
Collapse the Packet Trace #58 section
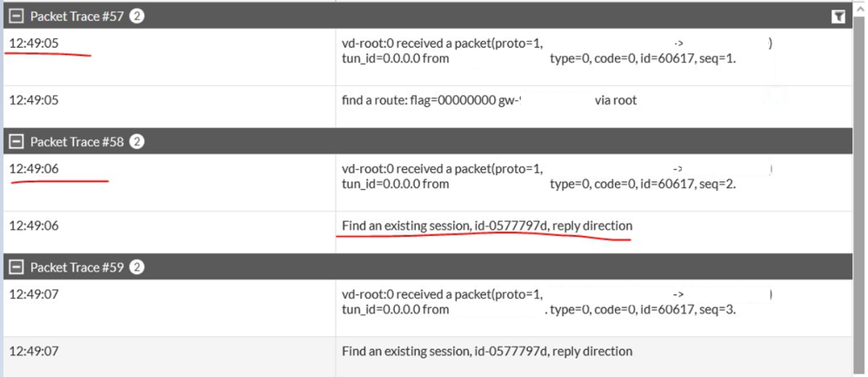click(x=15, y=142)
